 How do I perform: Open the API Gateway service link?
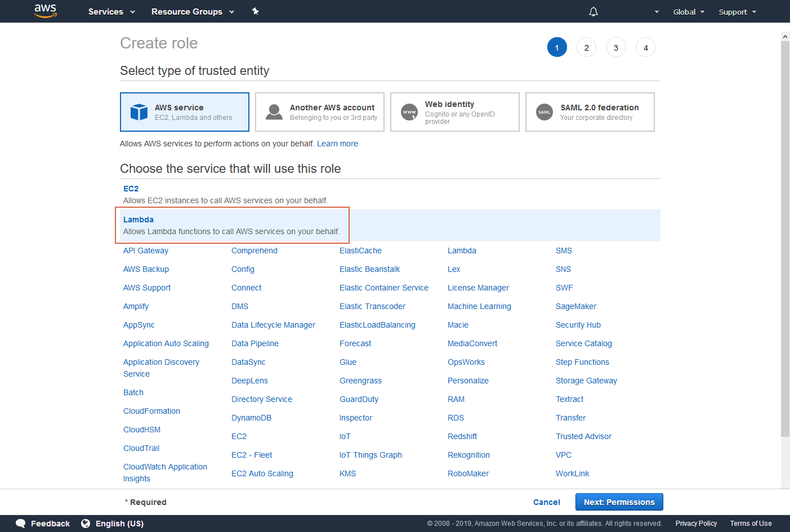coord(146,251)
